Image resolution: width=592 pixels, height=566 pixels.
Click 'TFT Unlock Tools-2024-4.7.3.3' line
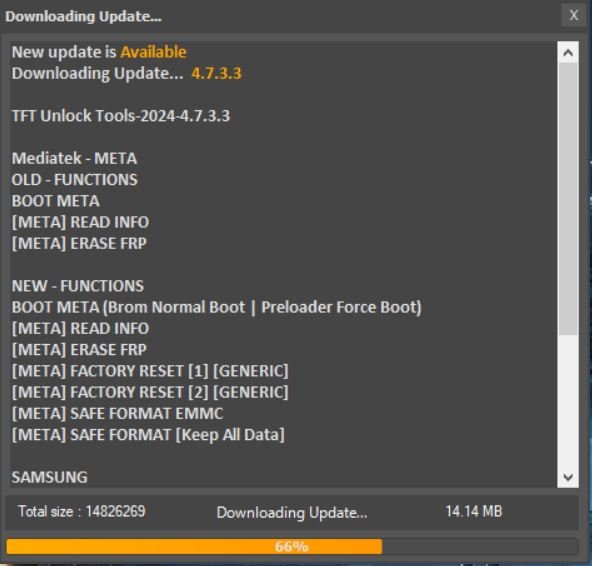click(x=121, y=116)
